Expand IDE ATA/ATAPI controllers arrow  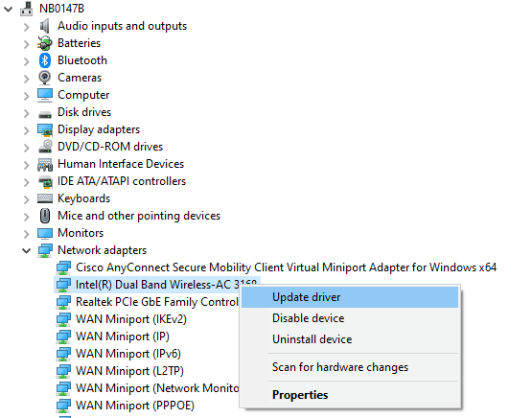click(x=27, y=182)
